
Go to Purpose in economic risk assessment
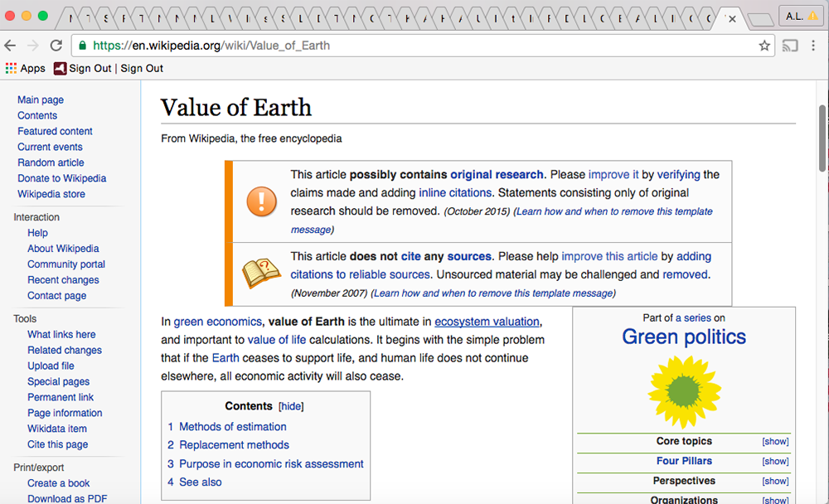pos(271,464)
